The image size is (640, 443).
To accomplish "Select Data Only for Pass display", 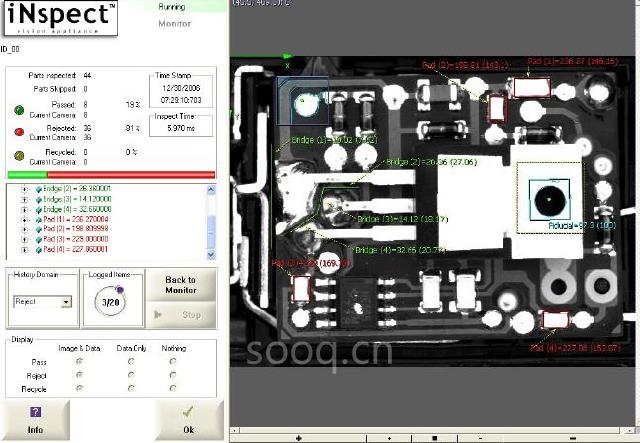I will pos(130,361).
